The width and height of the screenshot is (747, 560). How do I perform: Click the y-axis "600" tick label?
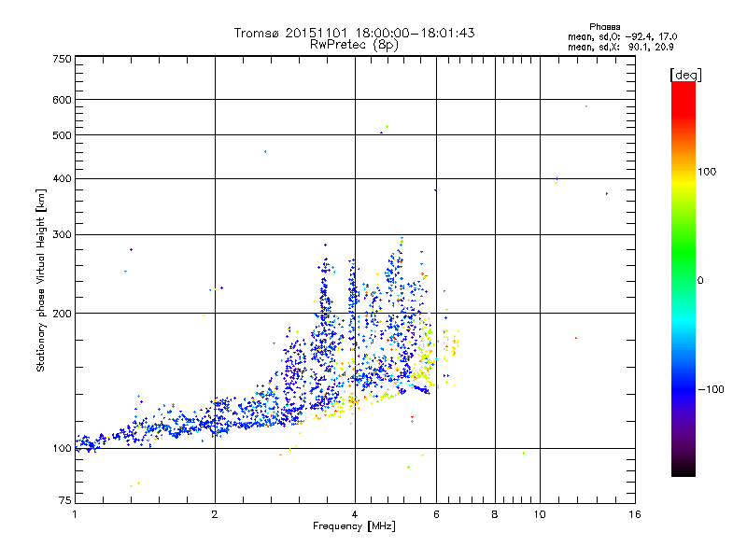[63, 100]
